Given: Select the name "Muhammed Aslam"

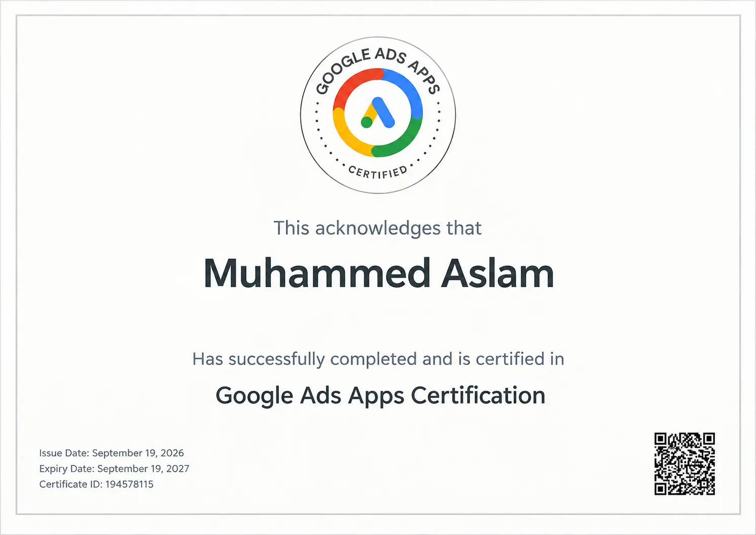Looking at the screenshot, I should tap(378, 273).
